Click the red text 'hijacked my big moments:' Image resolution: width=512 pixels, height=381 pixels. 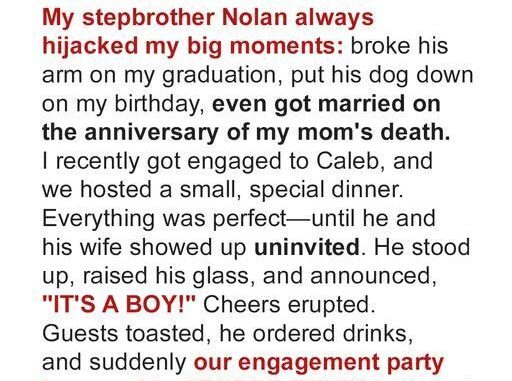[193, 45]
